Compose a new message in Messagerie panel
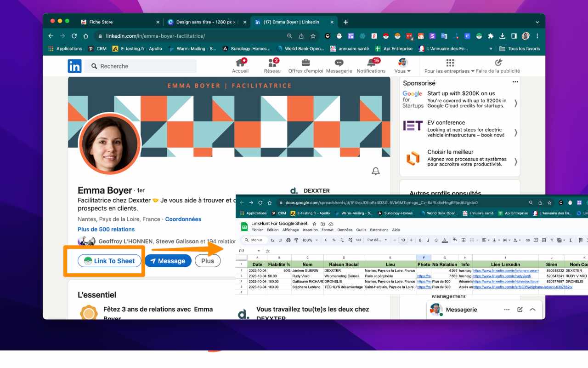 click(520, 310)
